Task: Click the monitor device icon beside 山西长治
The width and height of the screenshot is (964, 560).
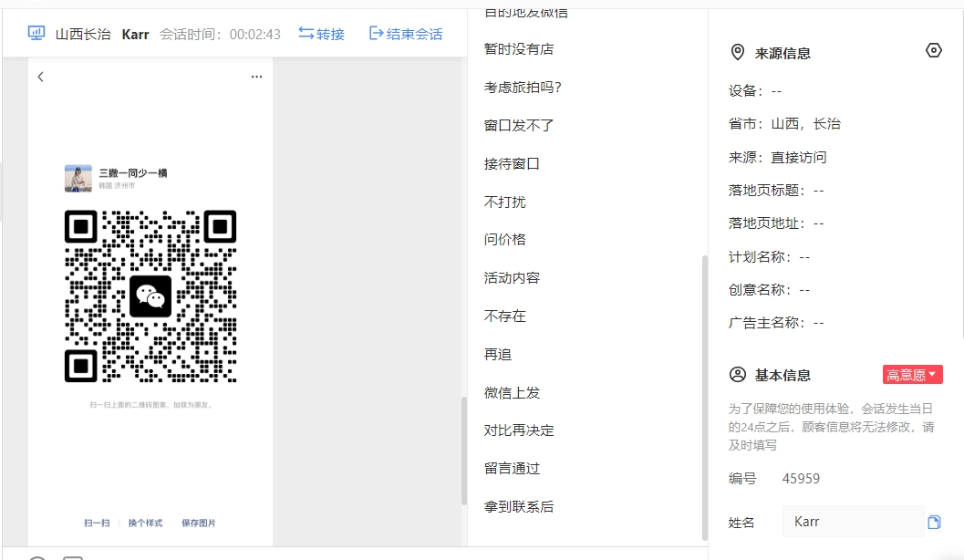Action: pyautogui.click(x=36, y=33)
